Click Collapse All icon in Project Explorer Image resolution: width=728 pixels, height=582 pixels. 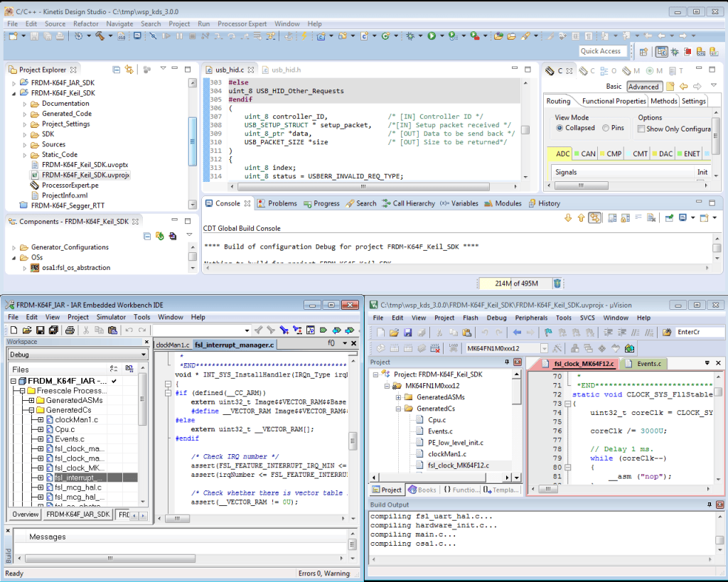click(x=116, y=70)
